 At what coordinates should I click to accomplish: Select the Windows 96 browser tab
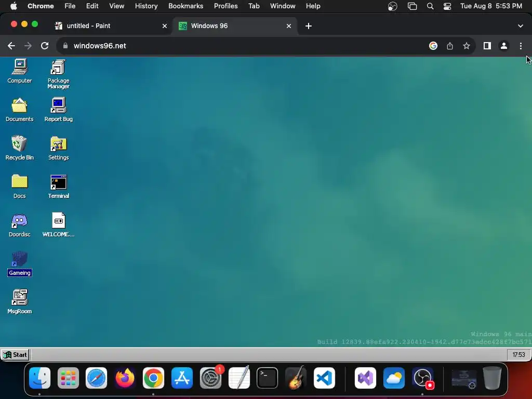tap(234, 26)
